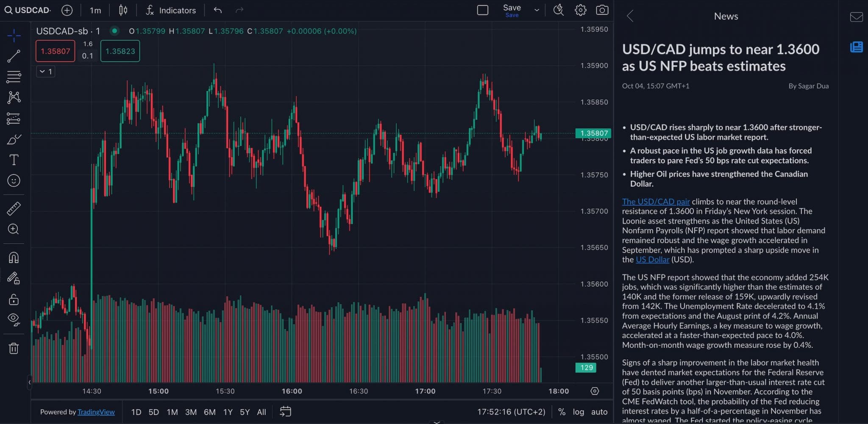Click the current price label 1.35807
The image size is (868, 424).
(593, 133)
